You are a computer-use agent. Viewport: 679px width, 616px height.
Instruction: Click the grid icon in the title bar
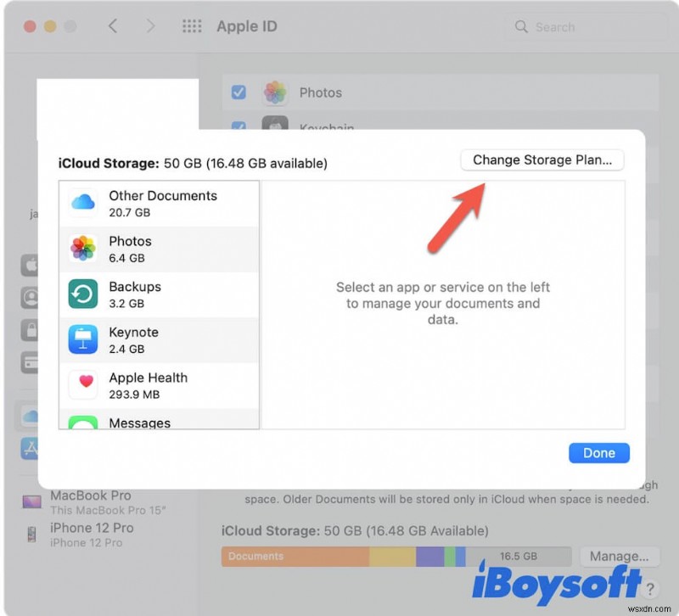tap(192, 26)
